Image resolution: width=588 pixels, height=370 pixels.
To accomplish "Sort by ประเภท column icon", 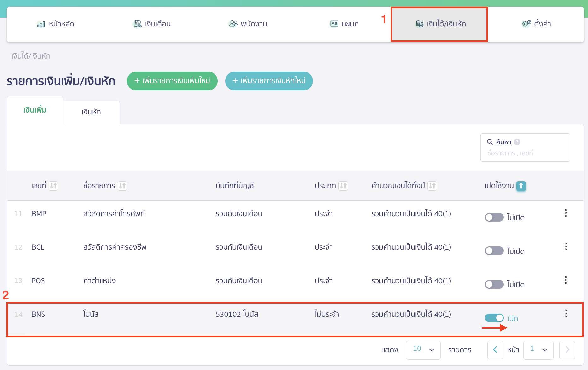I will (x=343, y=186).
